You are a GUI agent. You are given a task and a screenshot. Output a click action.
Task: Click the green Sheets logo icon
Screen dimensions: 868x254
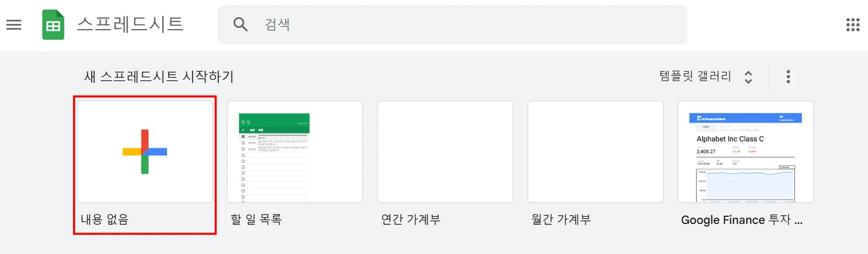[53, 25]
